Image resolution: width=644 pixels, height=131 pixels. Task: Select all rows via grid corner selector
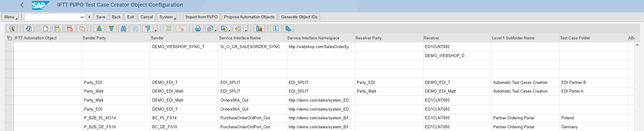9,38
